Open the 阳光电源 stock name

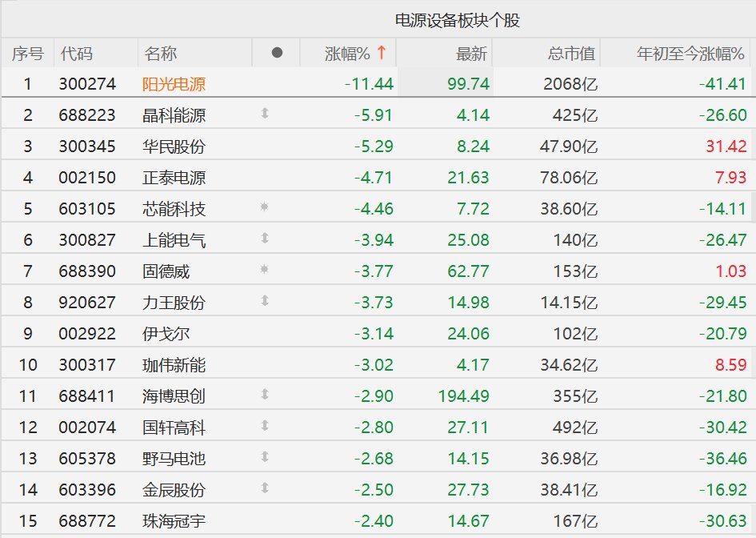(174, 84)
